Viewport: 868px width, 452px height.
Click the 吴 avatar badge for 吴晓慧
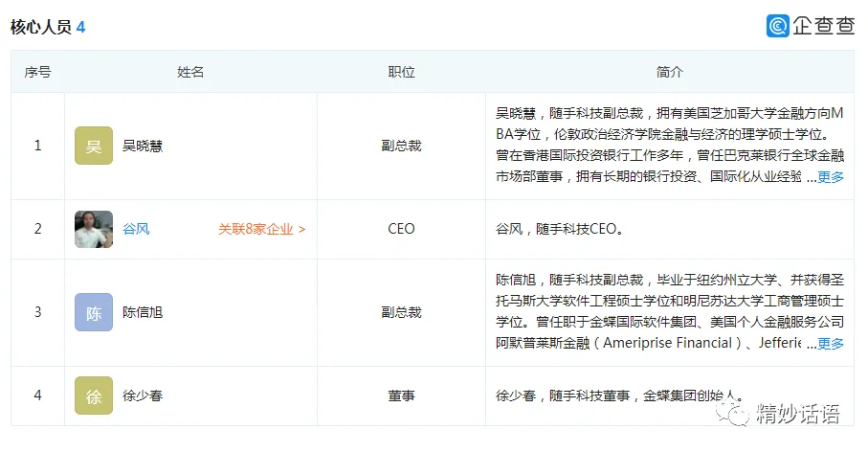(94, 146)
